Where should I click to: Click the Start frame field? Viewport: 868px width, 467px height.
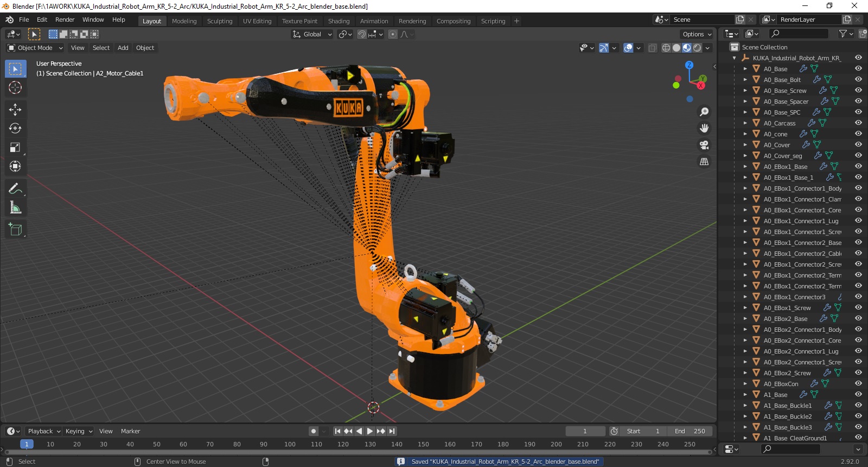pos(644,431)
